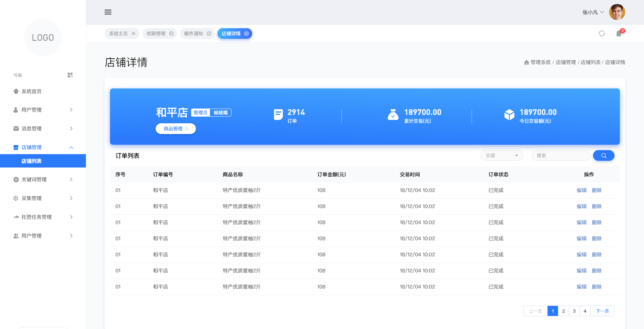Screen dimensions: 644x329
Task: Click the 店铺管理 shop icon
Action: pos(16,147)
